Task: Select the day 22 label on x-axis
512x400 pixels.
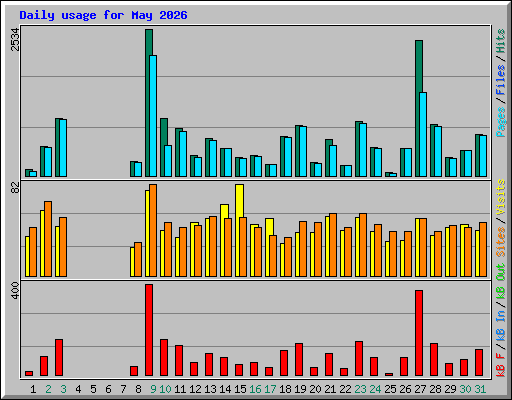Action: coord(345,389)
